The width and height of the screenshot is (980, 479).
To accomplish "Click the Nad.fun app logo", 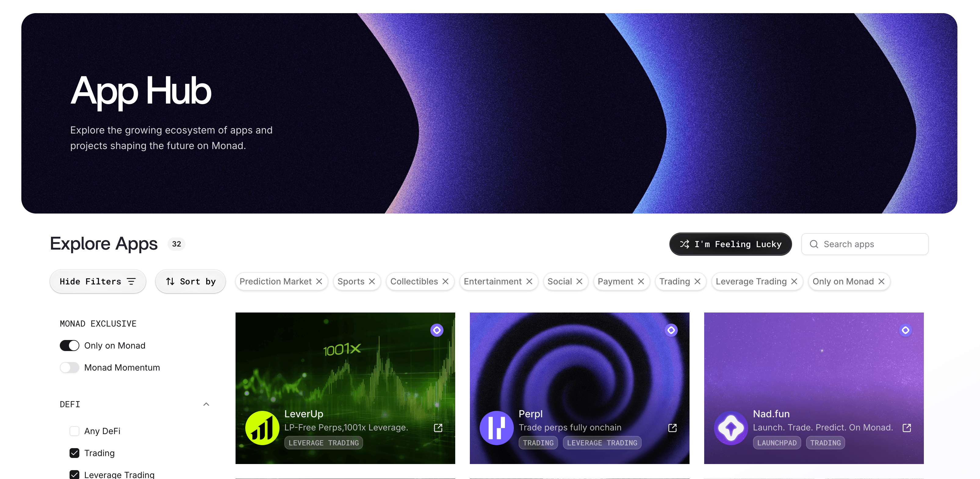I will (x=731, y=428).
